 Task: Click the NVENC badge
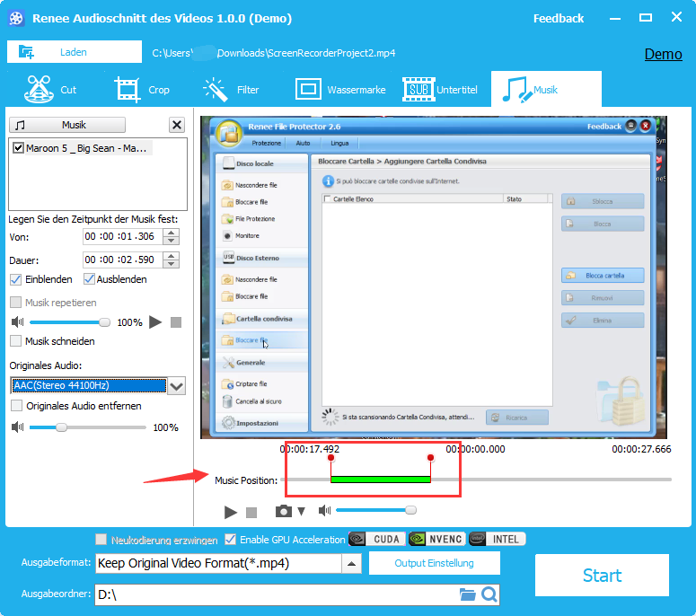coord(437,539)
